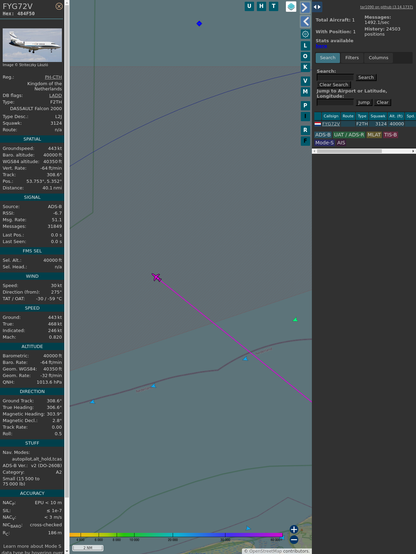Click the center-on-aircraft target icon
The width and height of the screenshot is (416, 554).
305,34
